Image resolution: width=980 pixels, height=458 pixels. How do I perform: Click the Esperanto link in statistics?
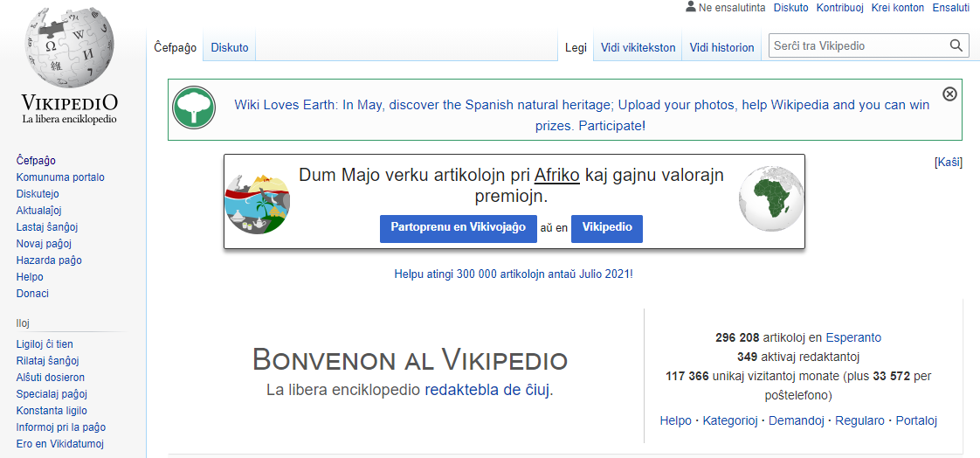(x=853, y=337)
